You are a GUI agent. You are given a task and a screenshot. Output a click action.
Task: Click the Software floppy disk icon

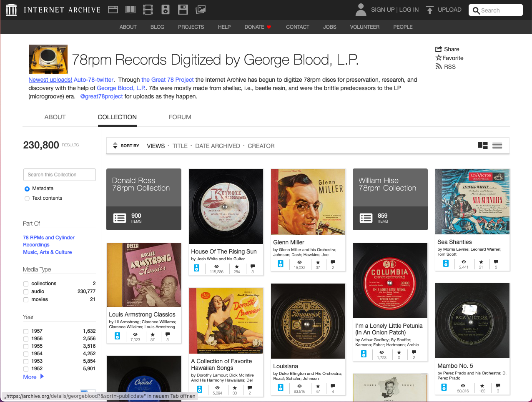pyautogui.click(x=183, y=10)
